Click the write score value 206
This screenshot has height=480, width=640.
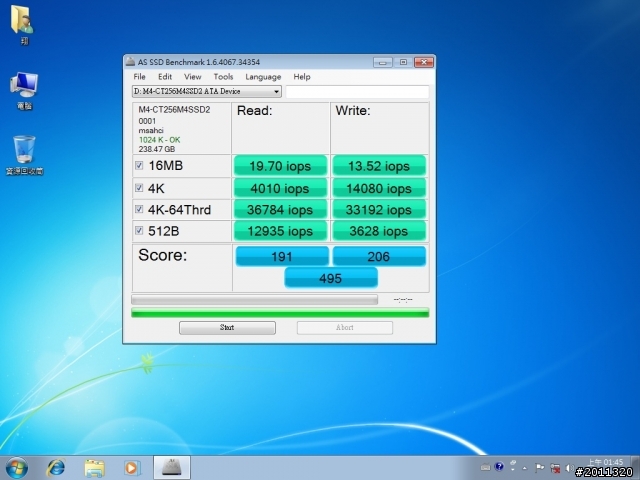pos(379,256)
